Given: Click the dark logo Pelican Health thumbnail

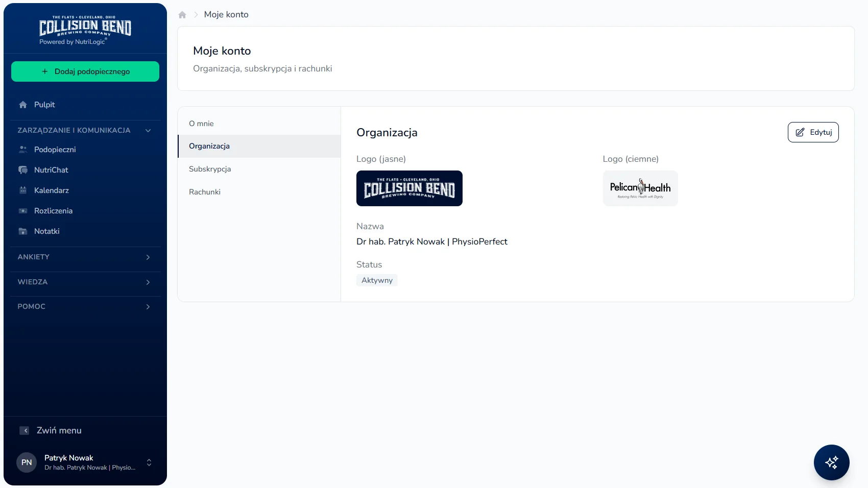Looking at the screenshot, I should click(640, 188).
